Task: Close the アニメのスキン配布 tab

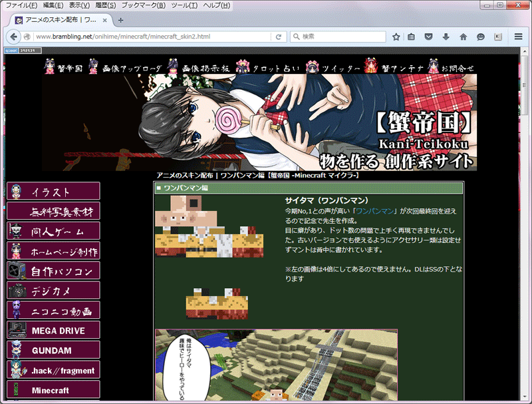Action: tap(105, 21)
